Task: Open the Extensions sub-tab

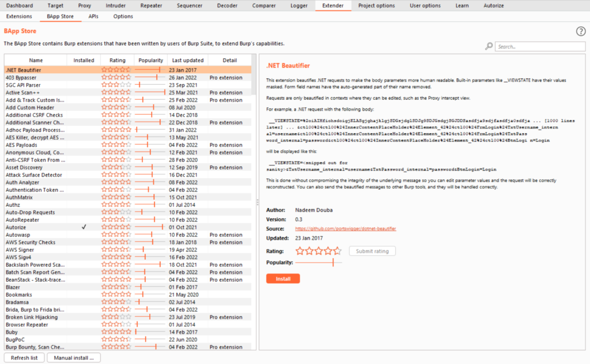Action: pyautogui.click(x=19, y=17)
